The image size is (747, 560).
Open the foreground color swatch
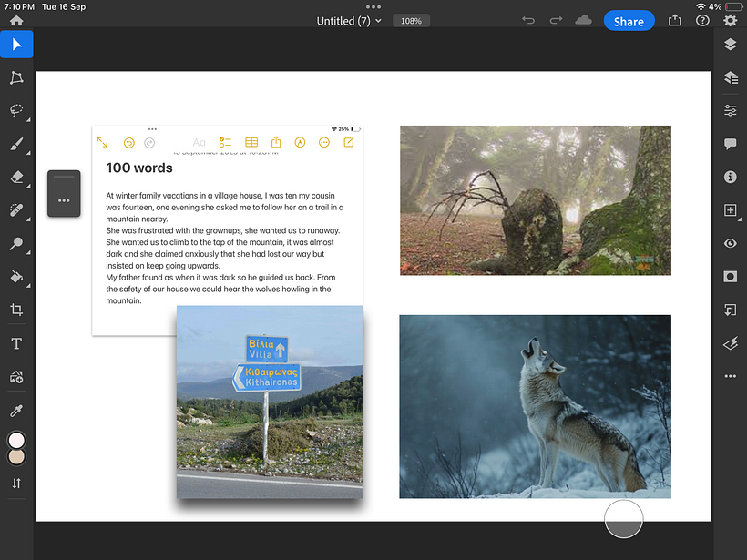(16, 441)
